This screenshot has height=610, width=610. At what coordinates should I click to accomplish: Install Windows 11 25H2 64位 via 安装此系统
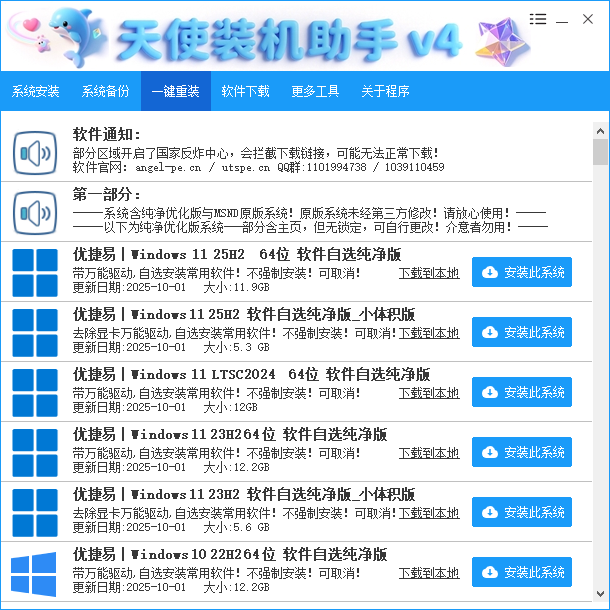point(522,272)
